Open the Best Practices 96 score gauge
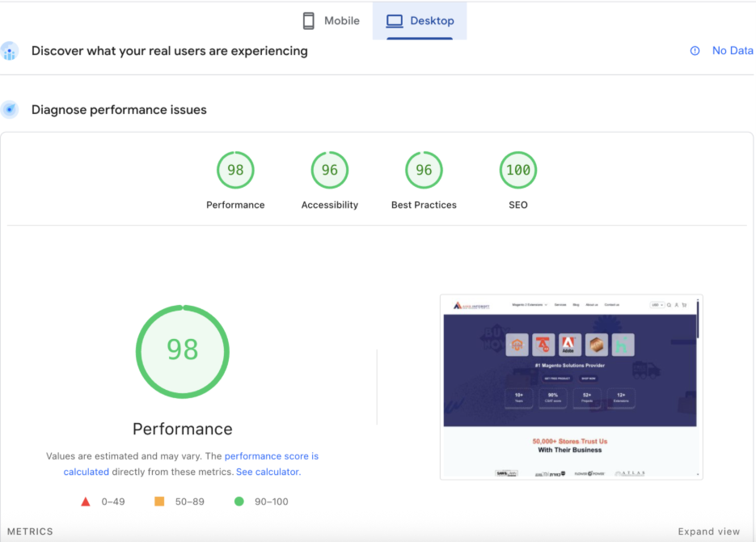This screenshot has width=756, height=542. pos(424,170)
